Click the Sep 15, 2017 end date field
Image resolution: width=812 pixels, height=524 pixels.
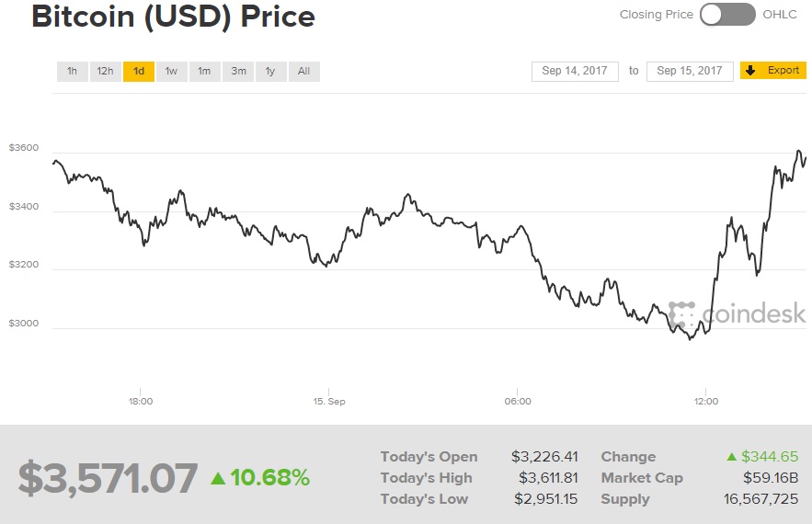point(690,71)
